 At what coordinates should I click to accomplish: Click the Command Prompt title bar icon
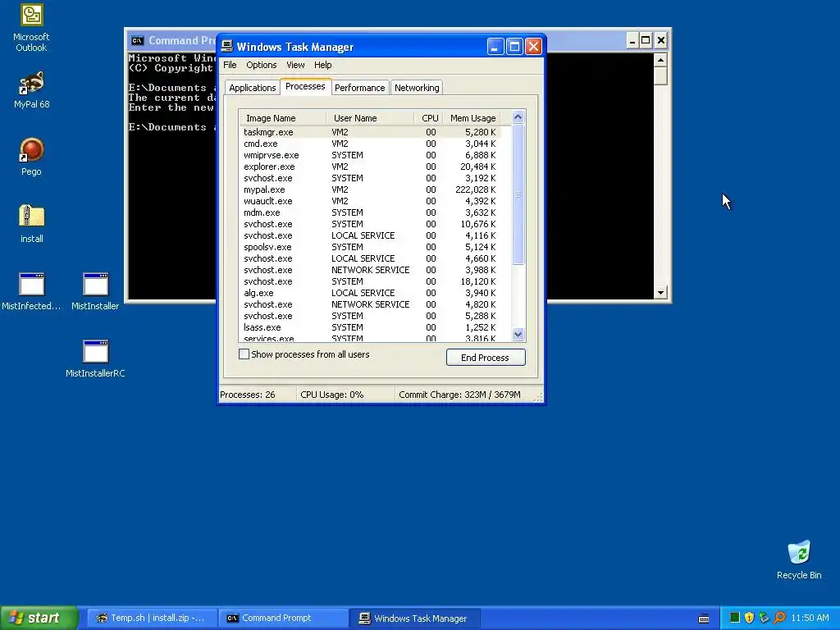137,41
